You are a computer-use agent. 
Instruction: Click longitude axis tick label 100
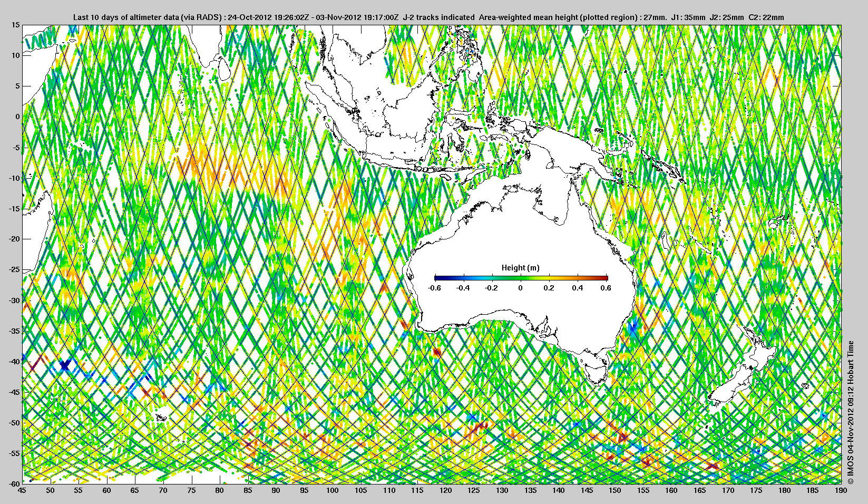click(333, 490)
